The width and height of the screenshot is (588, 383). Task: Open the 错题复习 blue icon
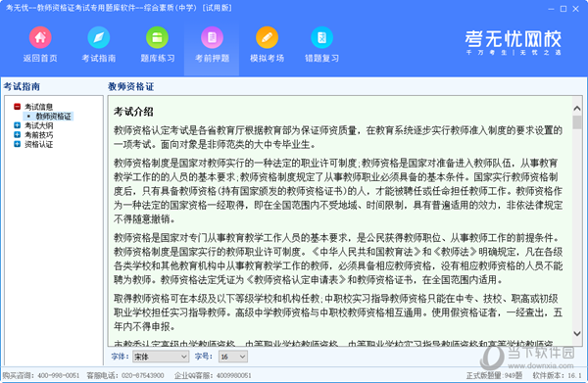321,37
